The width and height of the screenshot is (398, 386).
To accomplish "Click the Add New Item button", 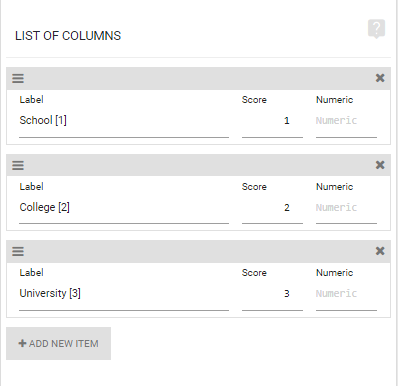I will (x=58, y=343).
